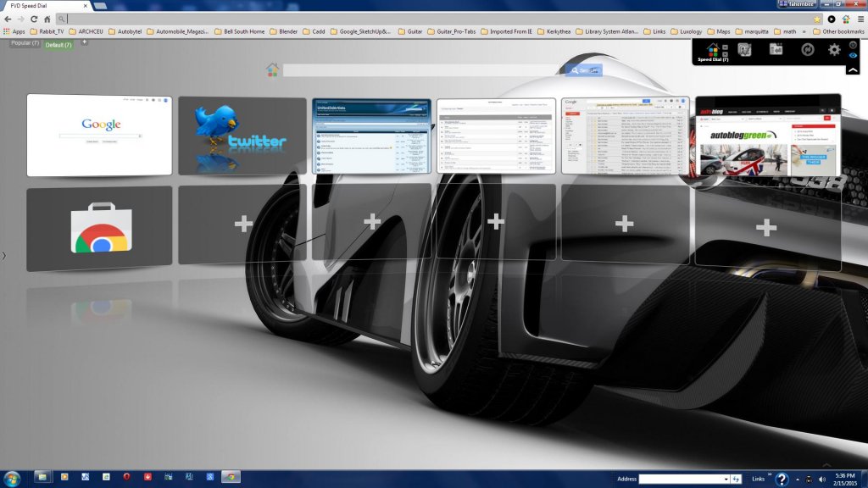Select the FVD Speed Dial browser tab

(46, 6)
